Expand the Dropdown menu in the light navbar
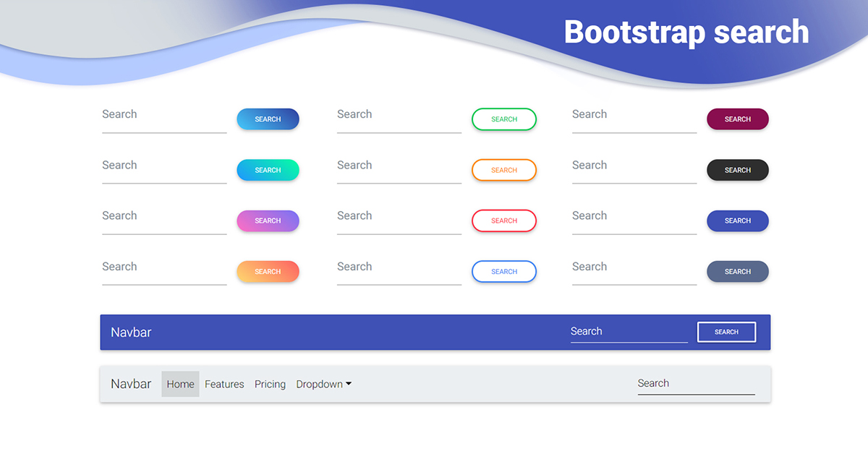Image resolution: width=868 pixels, height=454 pixels. tap(323, 384)
